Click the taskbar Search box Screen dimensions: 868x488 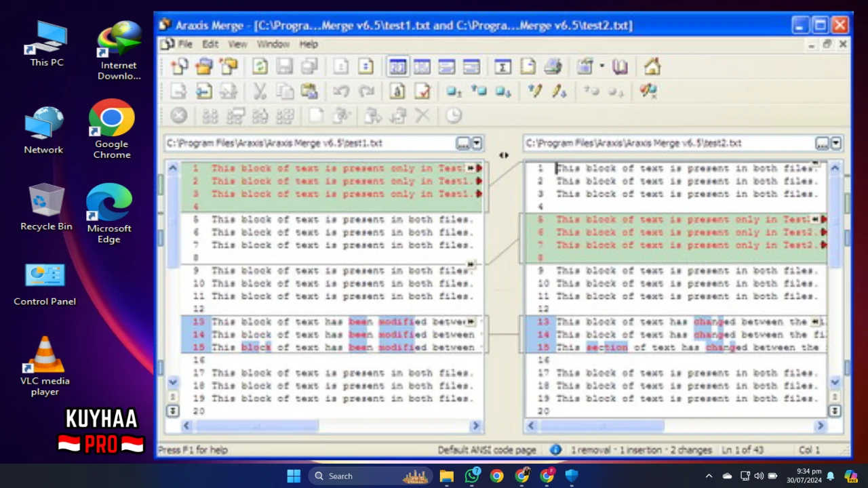click(x=371, y=476)
